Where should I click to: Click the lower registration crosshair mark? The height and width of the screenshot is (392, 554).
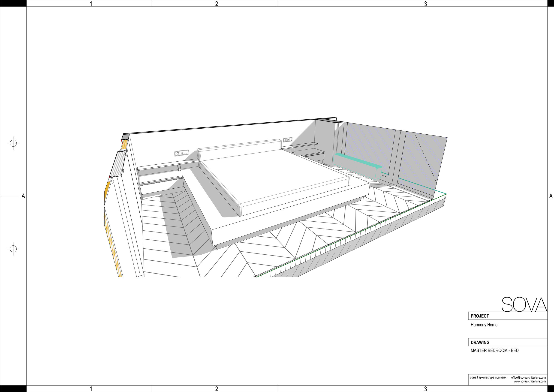pos(13,249)
